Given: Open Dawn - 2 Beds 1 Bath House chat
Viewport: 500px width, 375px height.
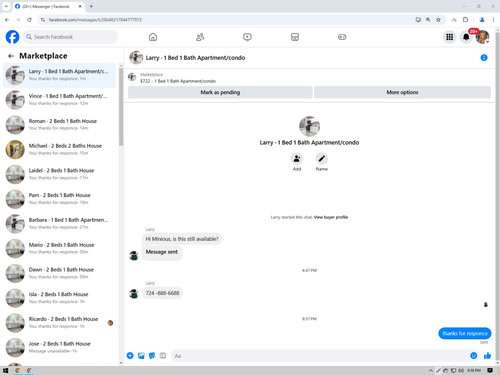Looking at the screenshot, I should pos(59,273).
